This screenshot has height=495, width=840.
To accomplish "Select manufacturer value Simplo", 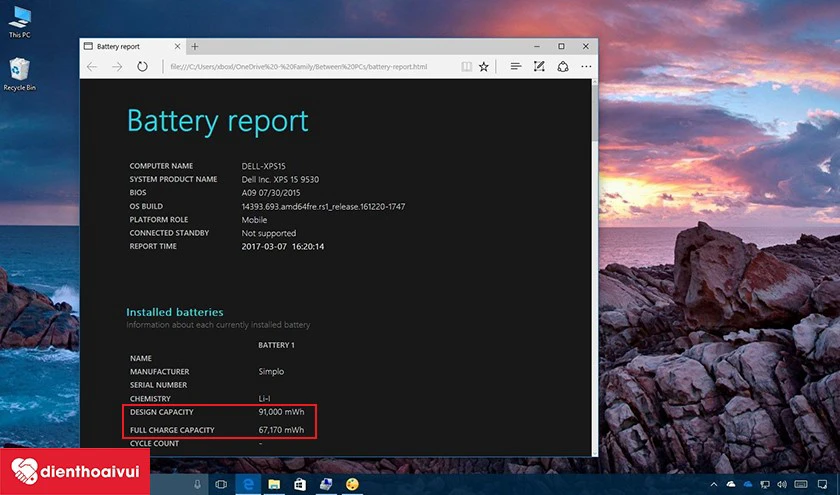I will coord(271,371).
